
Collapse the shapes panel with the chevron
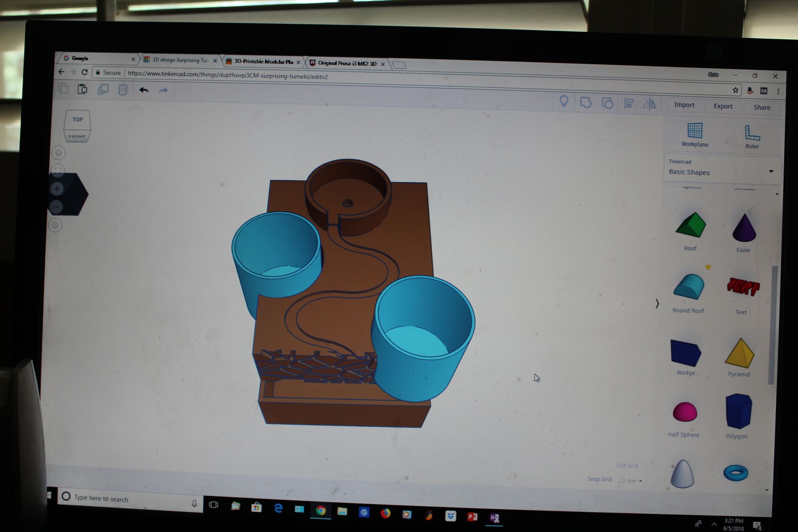pos(657,304)
